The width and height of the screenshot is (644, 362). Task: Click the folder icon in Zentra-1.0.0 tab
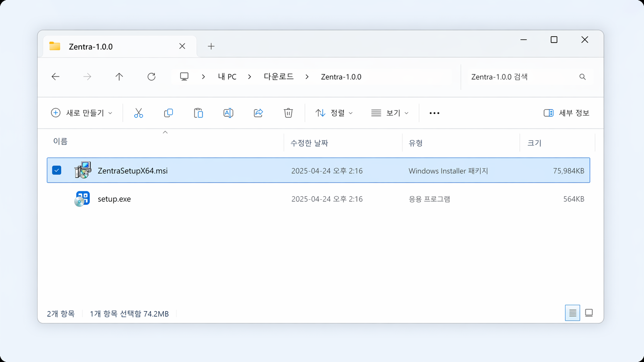[55, 46]
